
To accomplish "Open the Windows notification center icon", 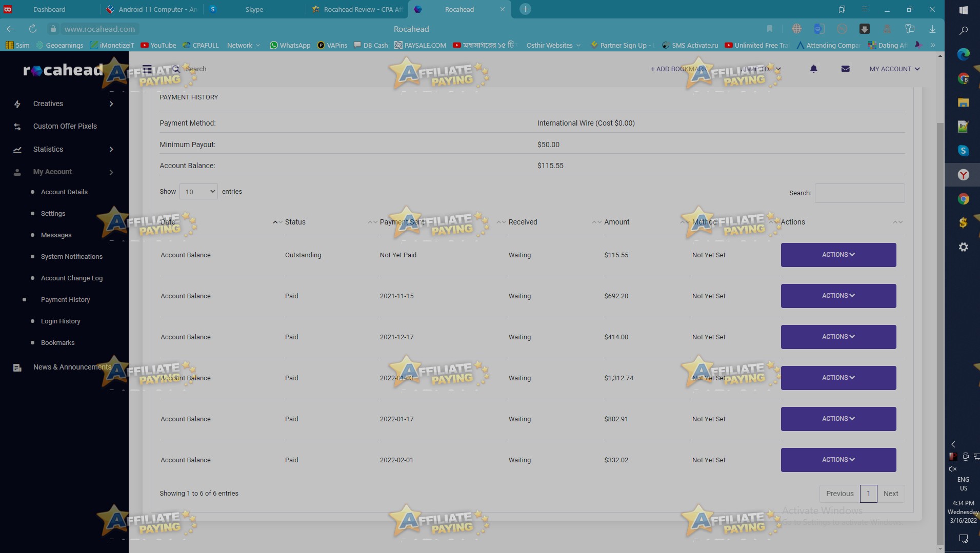I will (963, 539).
